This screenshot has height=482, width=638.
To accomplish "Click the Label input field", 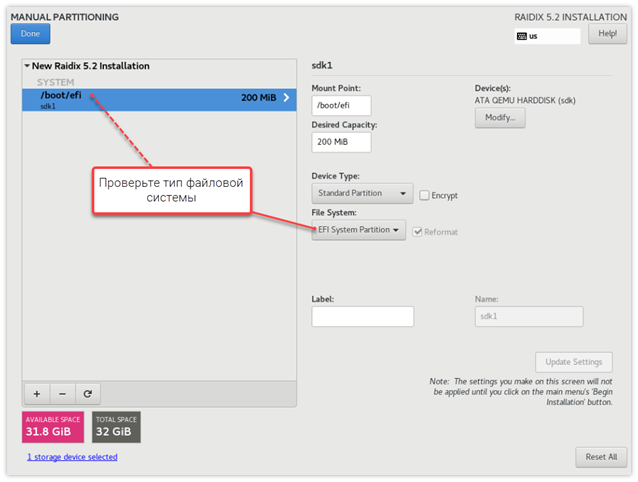I will 362,317.
